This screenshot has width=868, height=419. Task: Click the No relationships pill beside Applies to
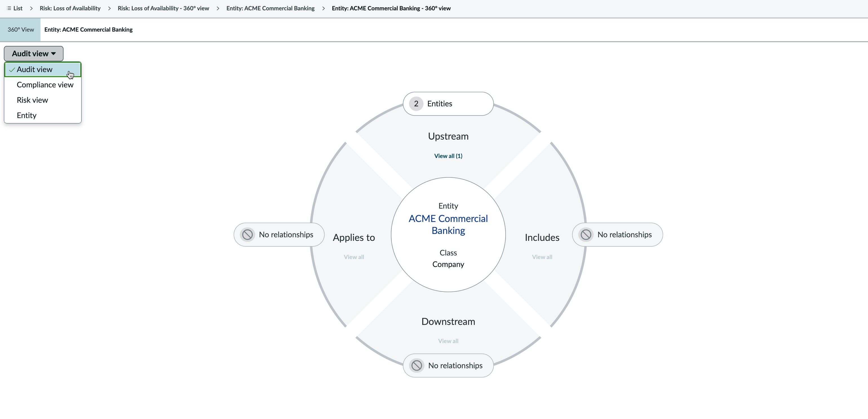(x=279, y=235)
